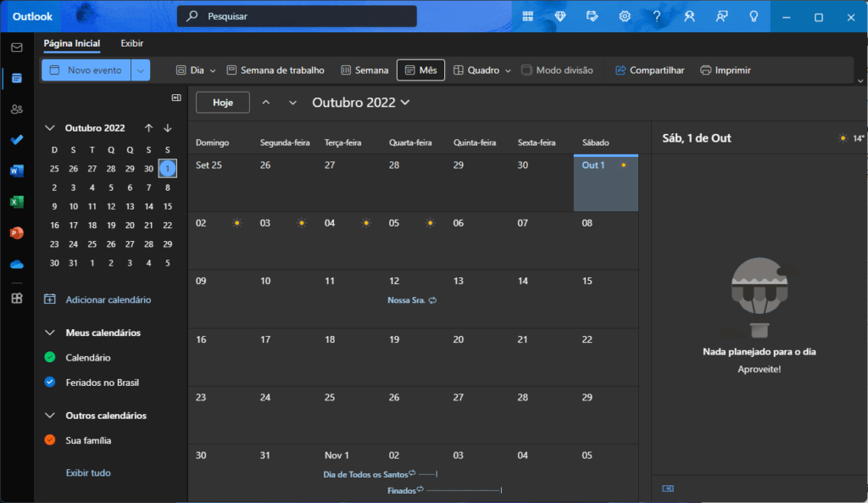Screen dimensions: 868x503
Task: Open OneDrive cloud icon
Action: [x=16, y=264]
